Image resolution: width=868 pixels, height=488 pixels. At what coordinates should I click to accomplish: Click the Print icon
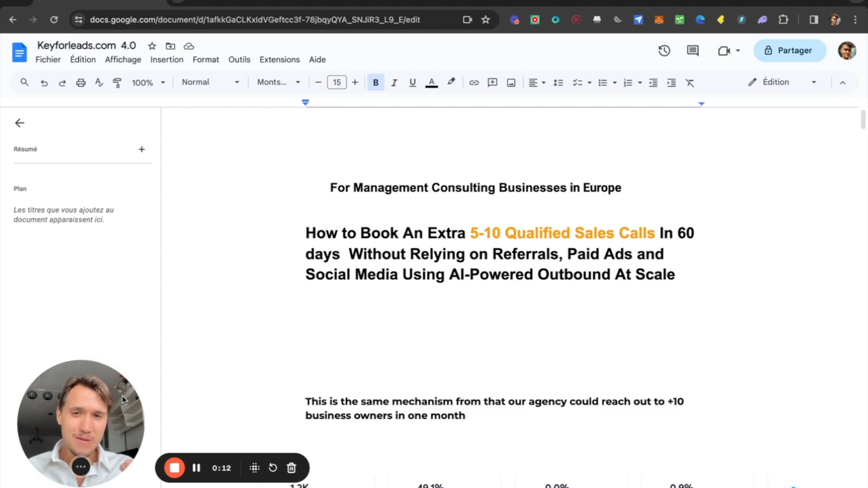(81, 83)
